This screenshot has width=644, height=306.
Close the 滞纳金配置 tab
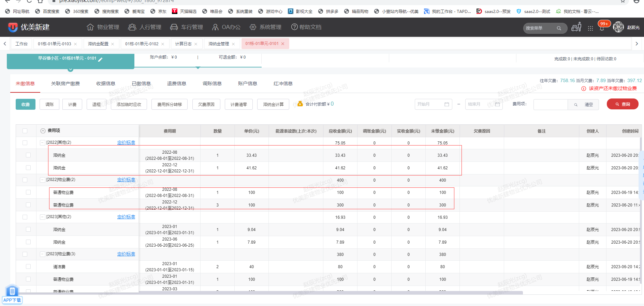[x=113, y=44]
